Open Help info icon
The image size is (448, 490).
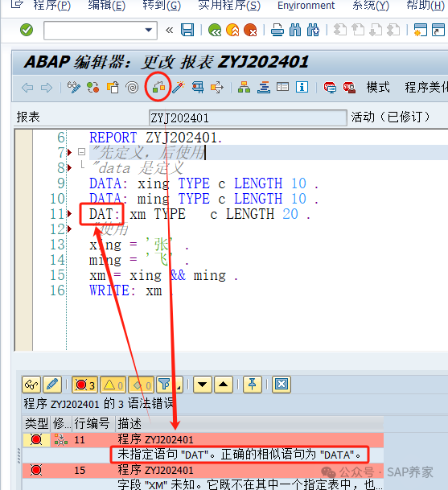pos(302,87)
